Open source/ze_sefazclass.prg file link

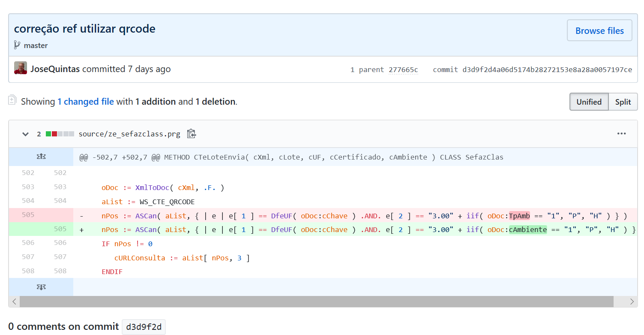(x=129, y=134)
